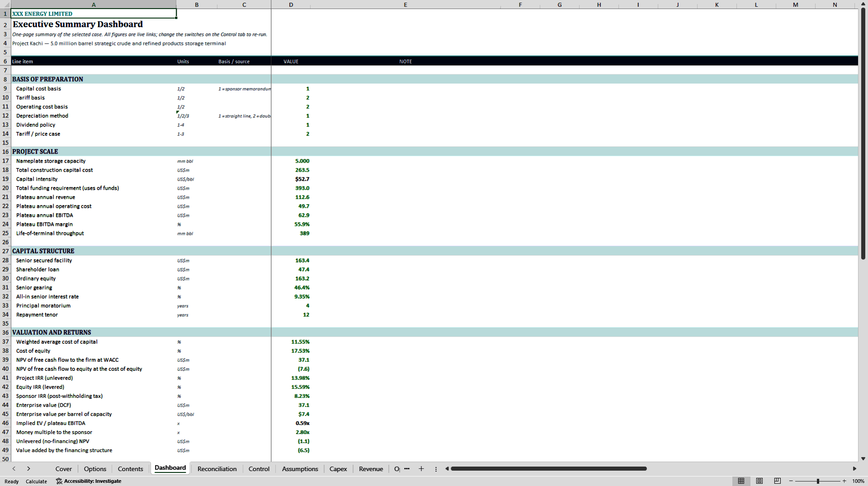The height and width of the screenshot is (486, 868).
Task: Zoom out with the minus icon
Action: click(x=791, y=481)
